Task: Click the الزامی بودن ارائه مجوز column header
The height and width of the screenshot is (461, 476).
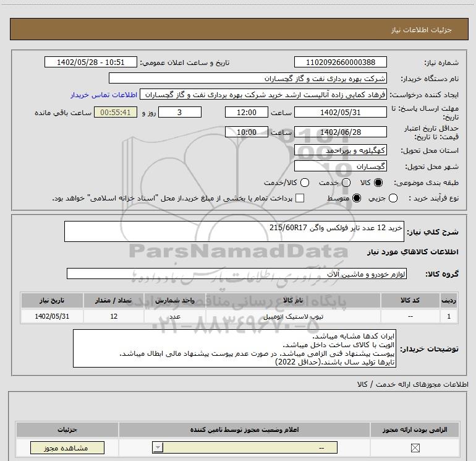Action: (415, 429)
